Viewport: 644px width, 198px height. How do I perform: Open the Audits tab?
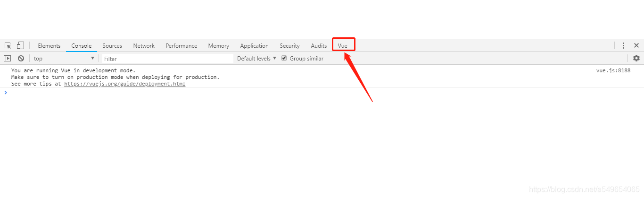pos(319,46)
